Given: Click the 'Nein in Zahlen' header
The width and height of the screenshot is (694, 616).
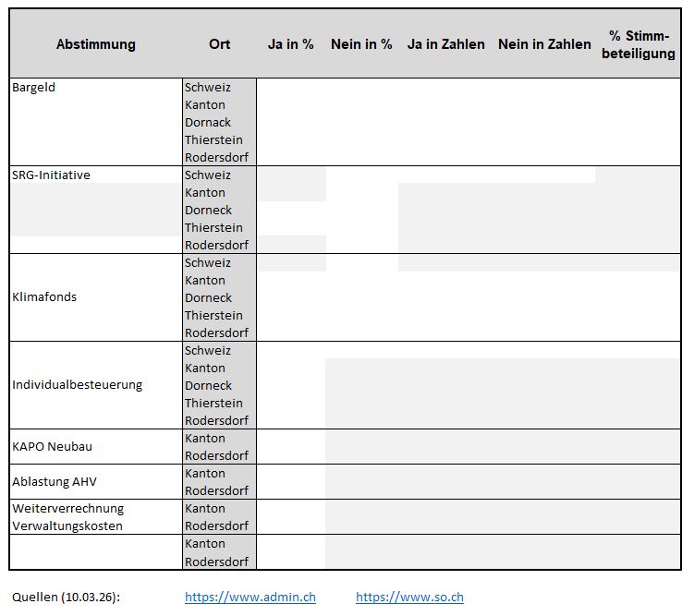Looking at the screenshot, I should click(x=544, y=44).
